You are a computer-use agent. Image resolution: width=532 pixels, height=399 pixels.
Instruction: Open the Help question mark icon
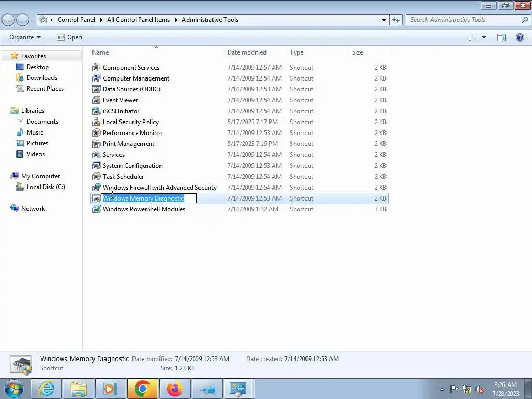tap(520, 37)
